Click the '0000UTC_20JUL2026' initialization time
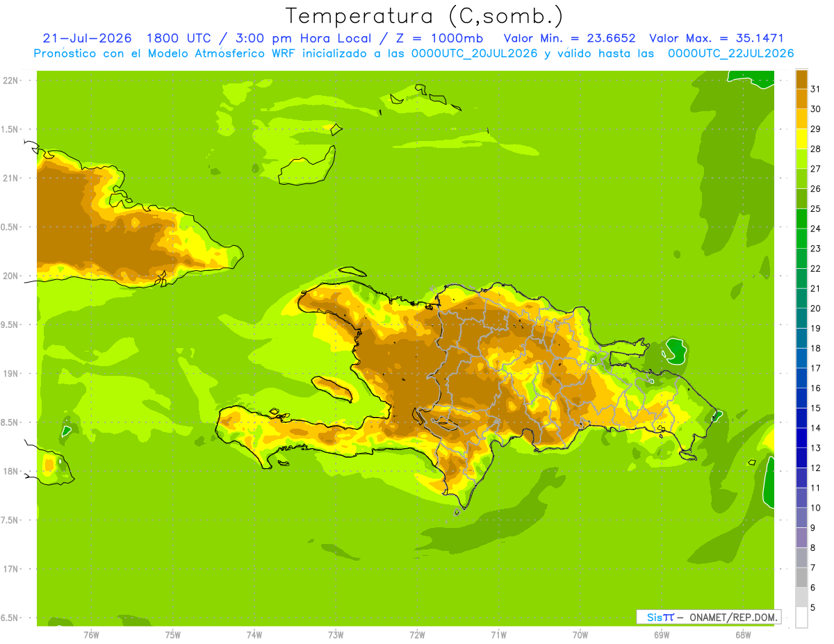 point(475,53)
